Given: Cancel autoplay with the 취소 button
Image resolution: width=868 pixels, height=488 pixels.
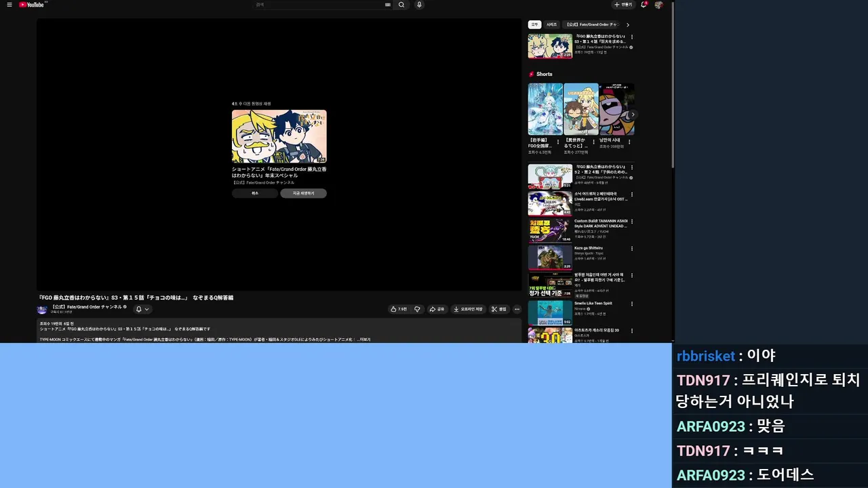Looking at the screenshot, I should (x=255, y=193).
